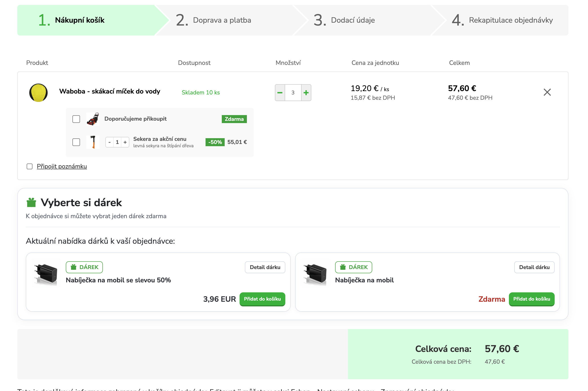Increase Waboba quantity with green plus icon
This screenshot has width=588, height=391.
(306, 92)
